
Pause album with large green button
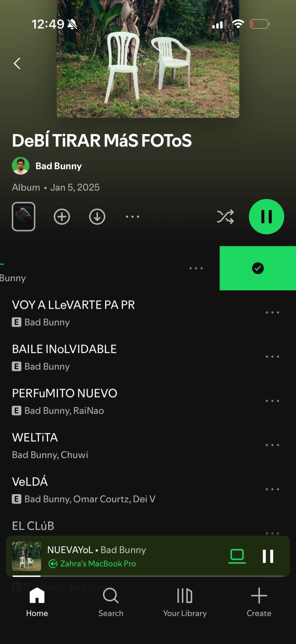point(266,217)
